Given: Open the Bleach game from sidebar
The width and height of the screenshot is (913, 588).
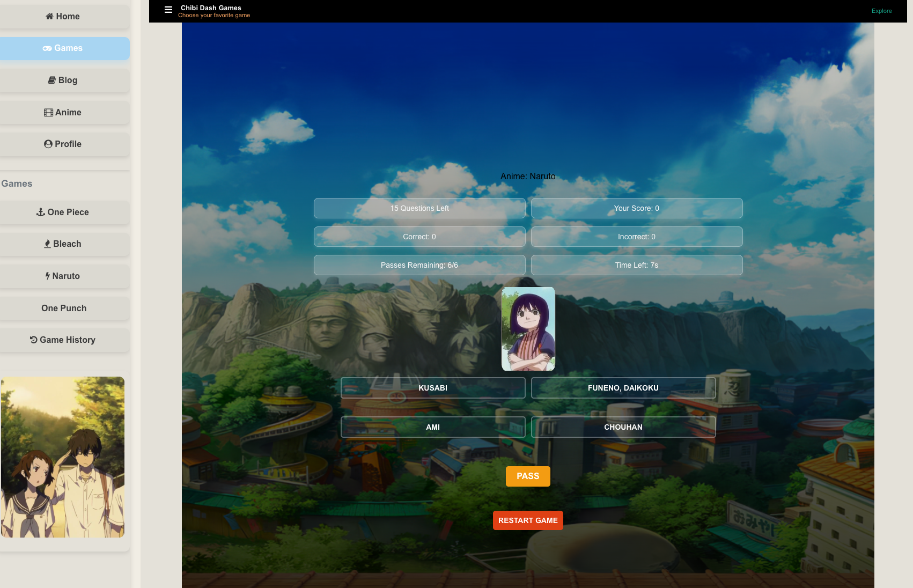Looking at the screenshot, I should [63, 244].
